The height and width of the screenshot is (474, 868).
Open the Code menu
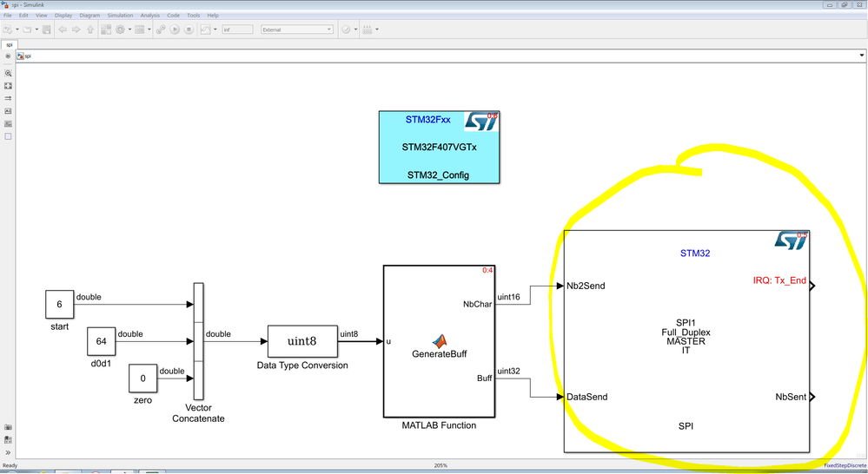173,16
